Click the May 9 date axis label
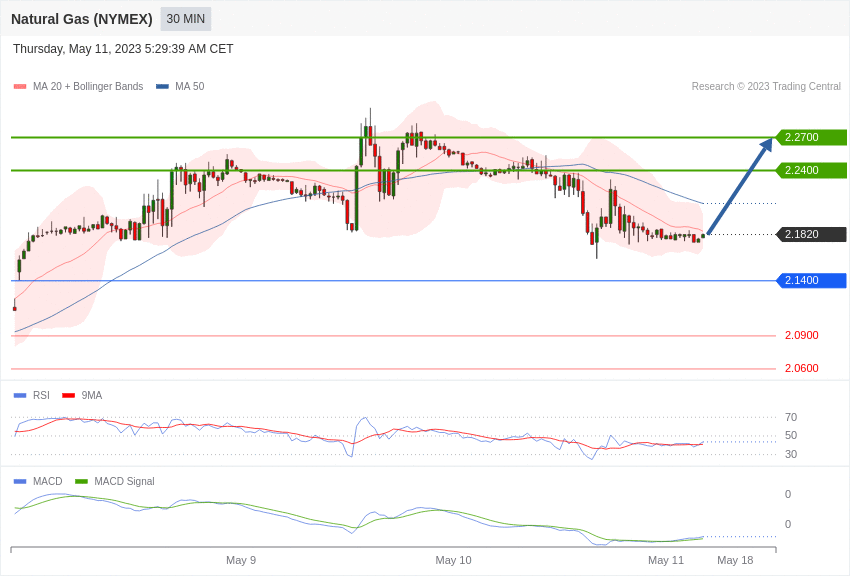Screen dimensions: 850x576 (241, 560)
